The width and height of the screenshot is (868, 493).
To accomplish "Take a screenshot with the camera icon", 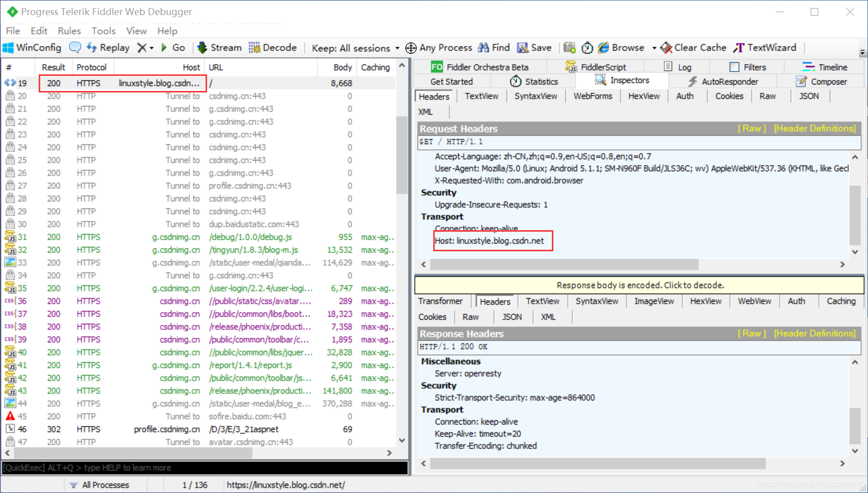I will pos(569,48).
